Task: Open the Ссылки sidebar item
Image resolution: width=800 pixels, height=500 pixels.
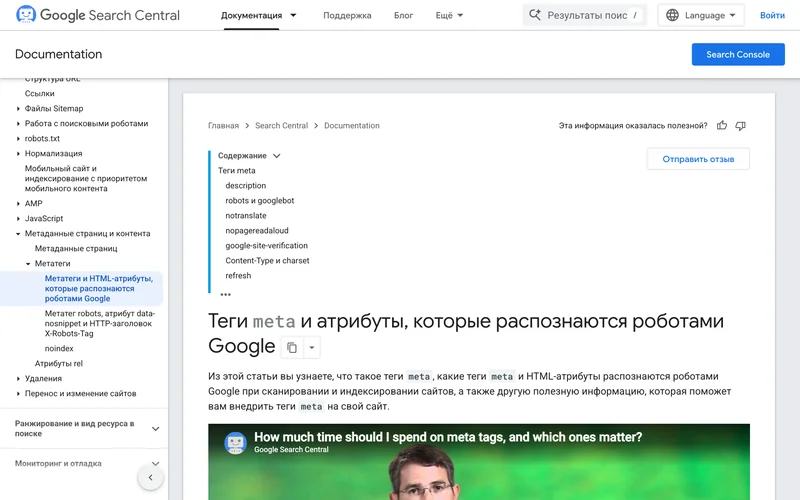Action: [39, 93]
